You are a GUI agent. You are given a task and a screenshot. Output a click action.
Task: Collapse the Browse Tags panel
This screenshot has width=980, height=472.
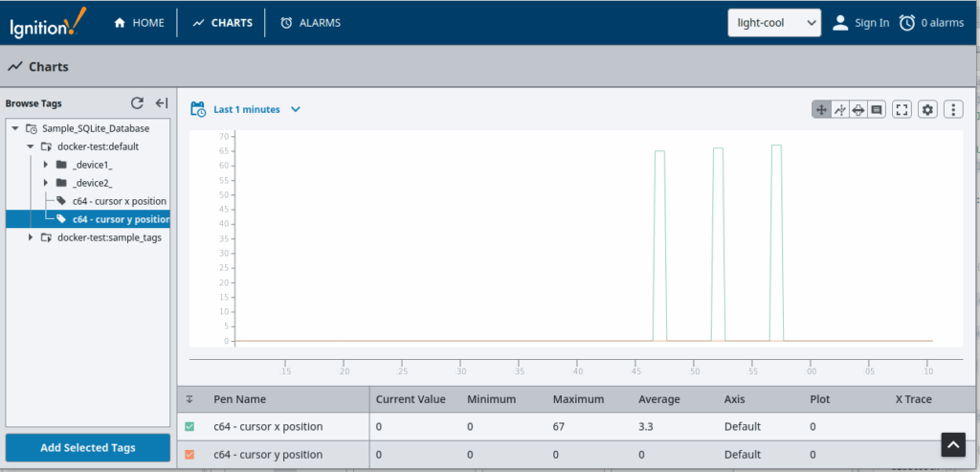pyautogui.click(x=162, y=103)
